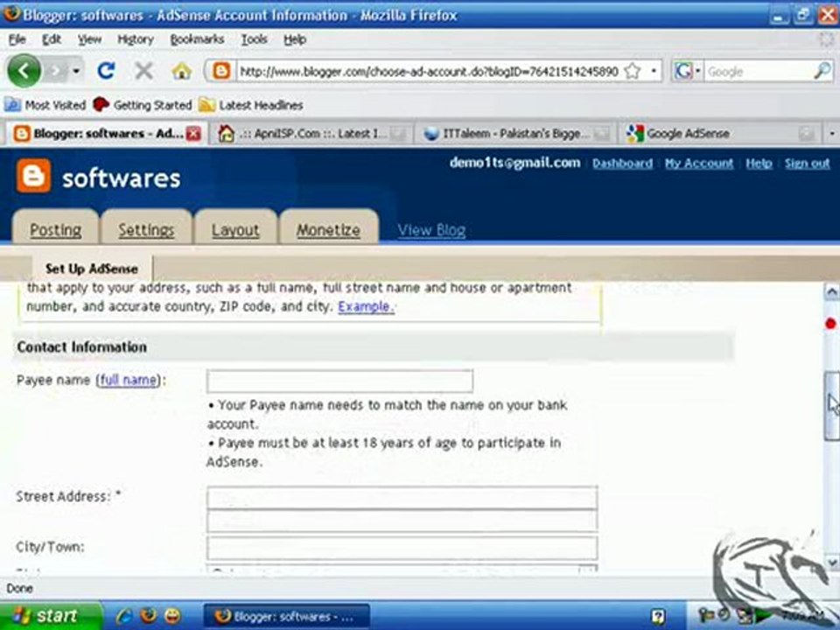Open the list all tabs dropdown
The width and height of the screenshot is (840, 630).
click(832, 133)
